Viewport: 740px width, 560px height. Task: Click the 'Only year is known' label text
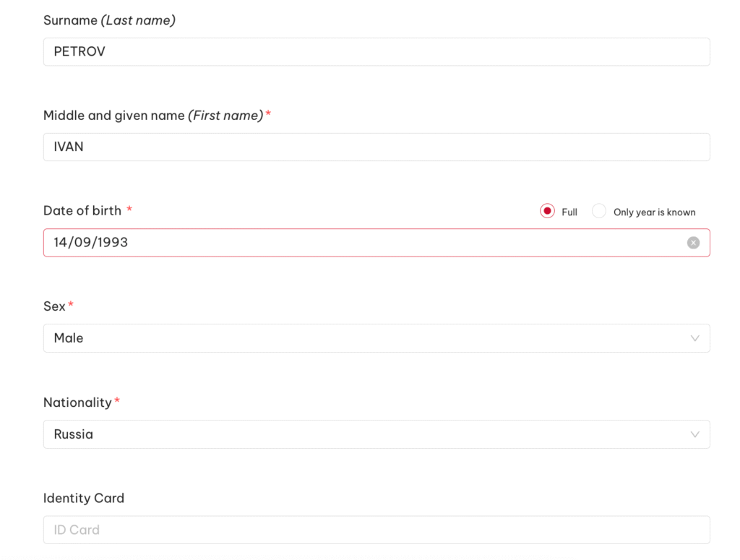pyautogui.click(x=654, y=212)
